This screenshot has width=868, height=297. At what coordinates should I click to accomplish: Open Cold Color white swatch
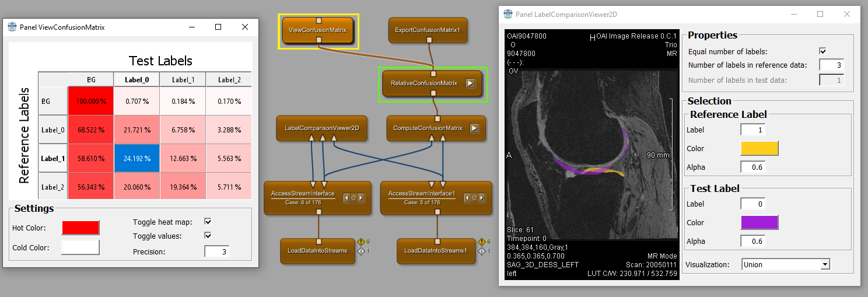(80, 248)
